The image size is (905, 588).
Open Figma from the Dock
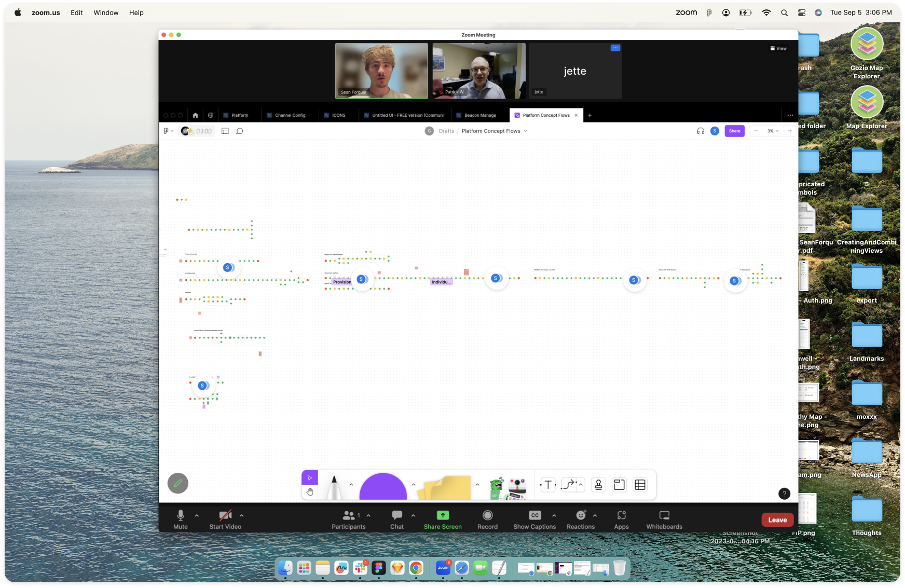[x=379, y=568]
